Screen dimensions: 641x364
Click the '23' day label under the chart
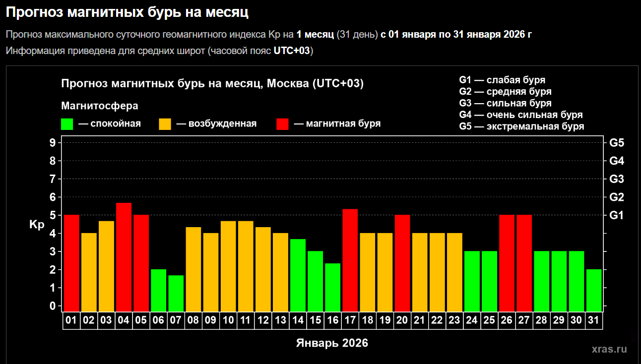tap(454, 320)
